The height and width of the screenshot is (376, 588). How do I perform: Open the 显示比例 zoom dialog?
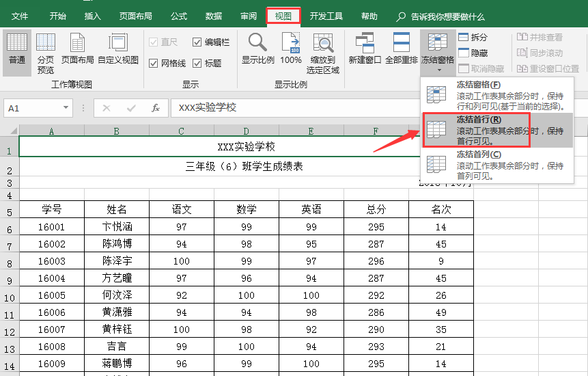click(x=258, y=49)
